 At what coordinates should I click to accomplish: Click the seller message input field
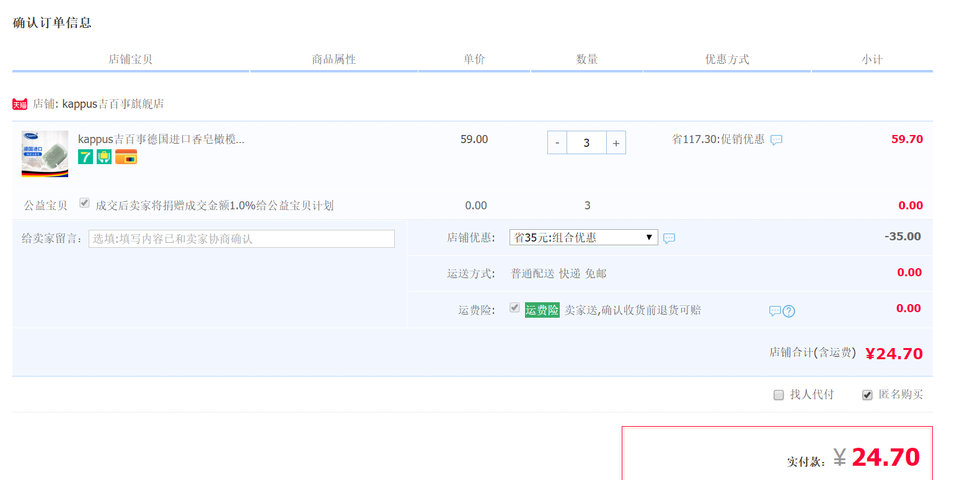click(242, 238)
